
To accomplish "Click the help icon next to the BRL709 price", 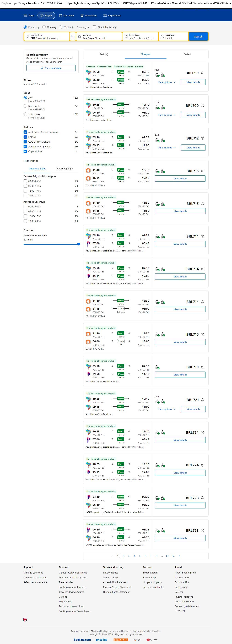I will tap(202, 106).
